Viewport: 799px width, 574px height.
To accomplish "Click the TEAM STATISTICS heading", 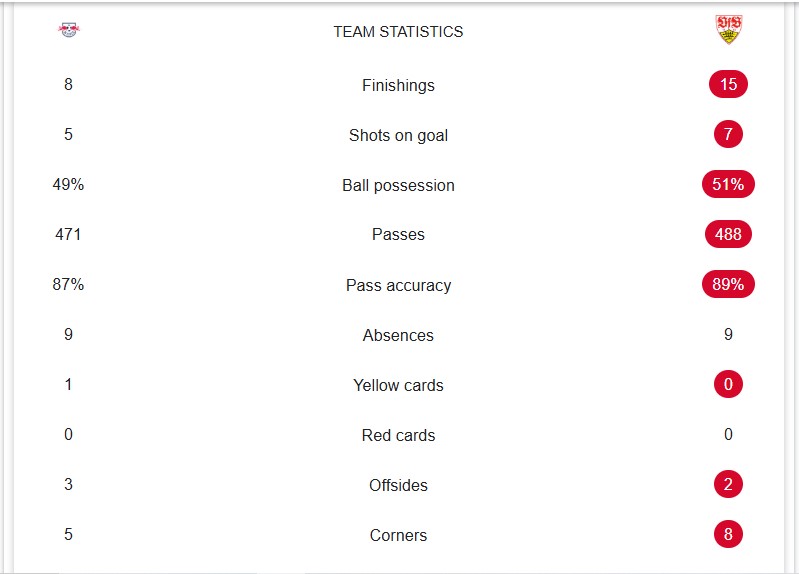I will pos(398,32).
